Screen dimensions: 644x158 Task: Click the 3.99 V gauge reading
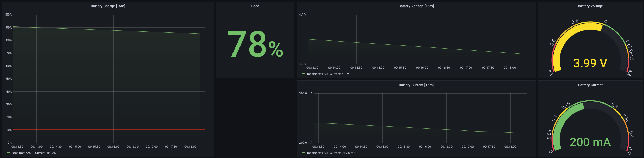[590, 63]
